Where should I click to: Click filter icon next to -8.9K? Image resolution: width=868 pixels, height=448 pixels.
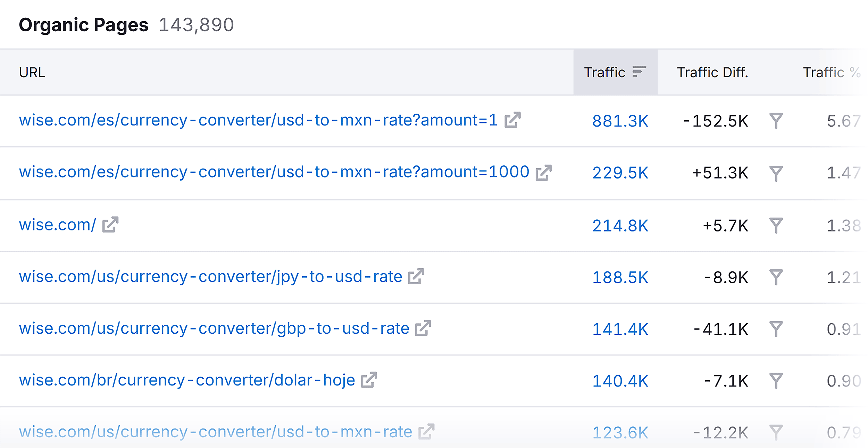776,277
